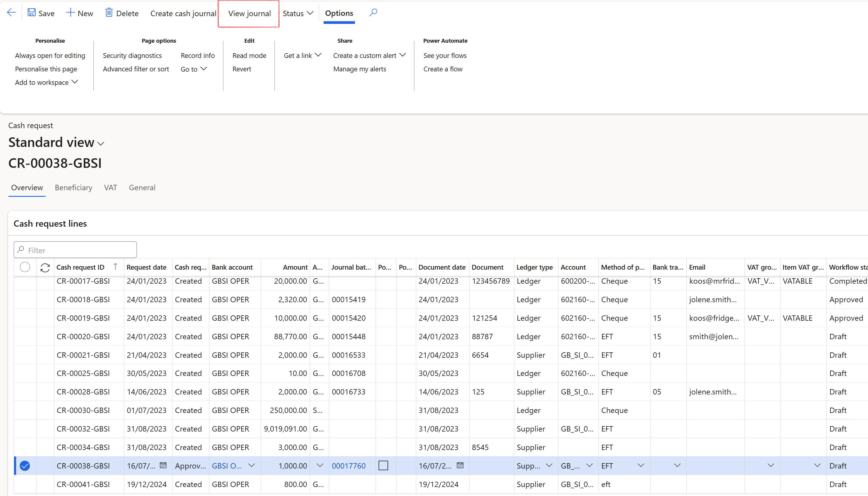Screen dimensions: 868x496
Task: Click sort arrow on Cash request ID column
Action: point(116,267)
